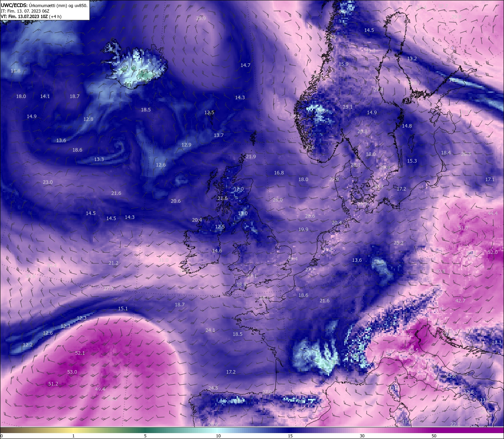Image resolution: width=504 pixels, height=439 pixels.
Task: Click the 14.6 value over Ireland
Action: click(x=217, y=250)
